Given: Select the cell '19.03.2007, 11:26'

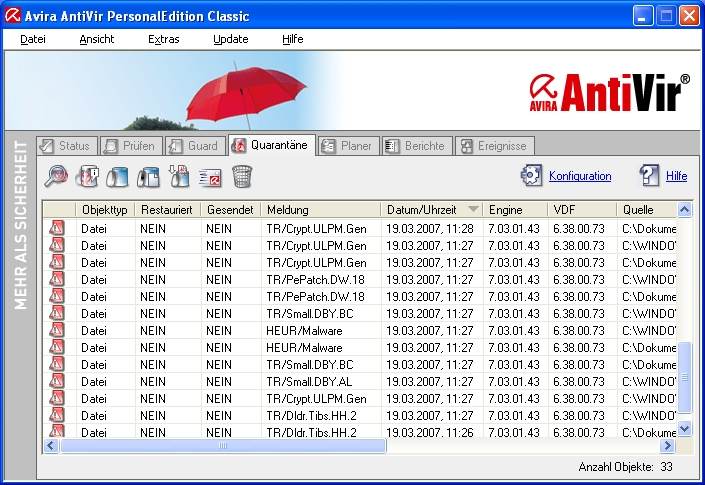Looking at the screenshot, I should coord(430,432).
